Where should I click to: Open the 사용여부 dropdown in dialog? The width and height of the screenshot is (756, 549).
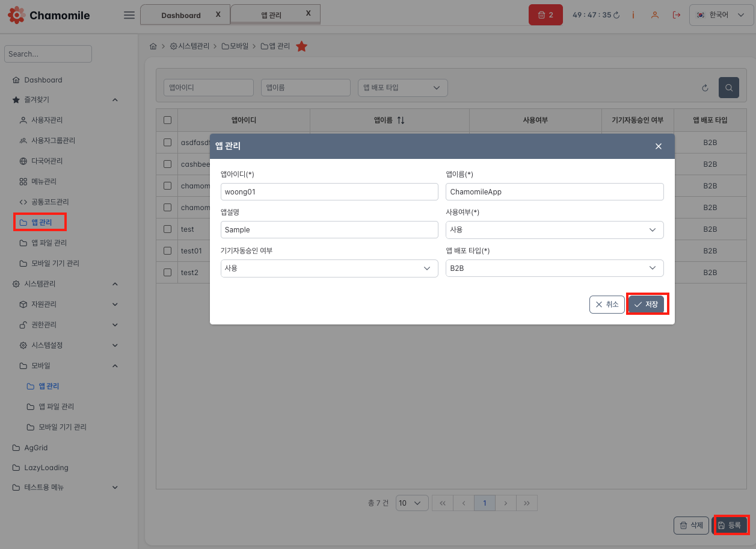(x=554, y=230)
